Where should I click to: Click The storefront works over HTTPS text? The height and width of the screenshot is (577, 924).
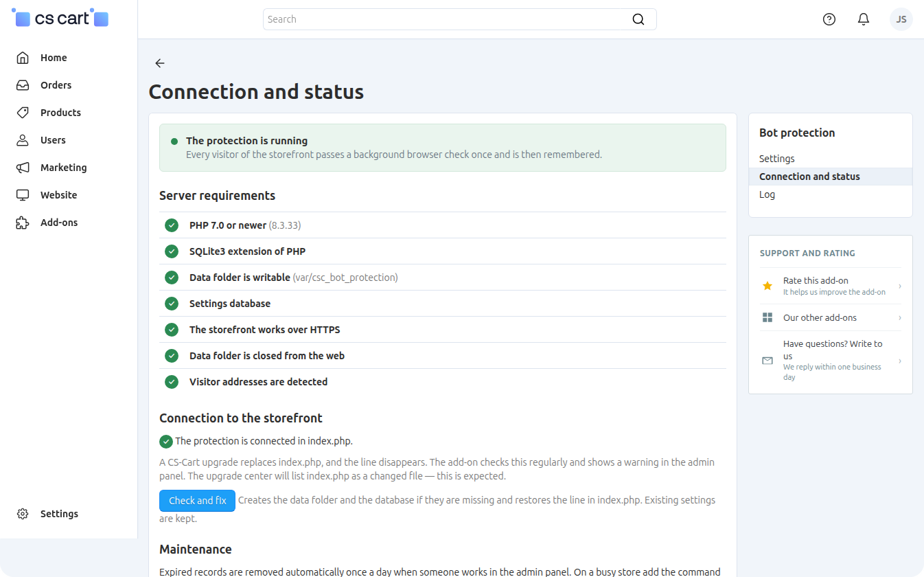[265, 330]
